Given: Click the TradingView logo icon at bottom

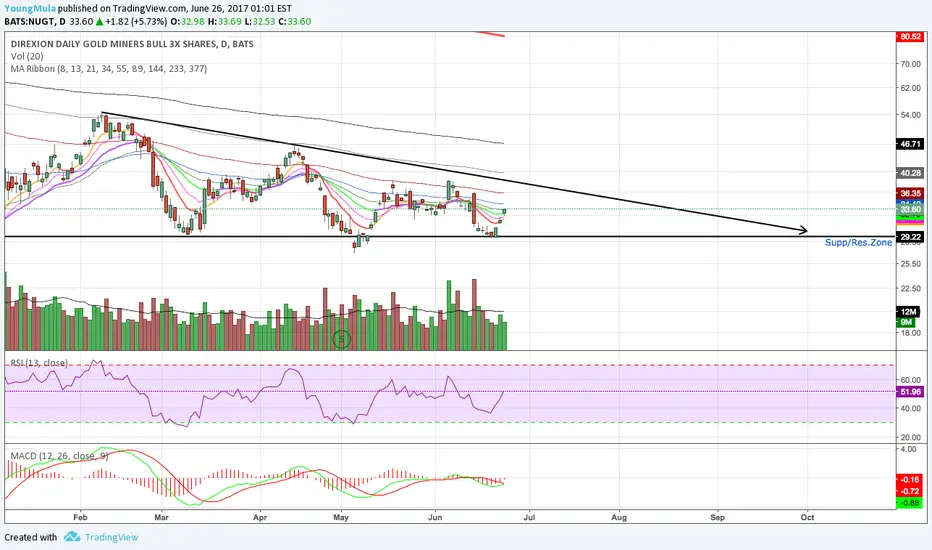Looking at the screenshot, I should (72, 537).
